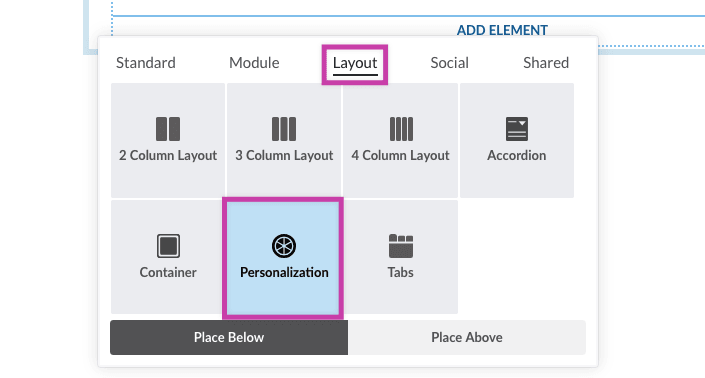Image resolution: width=705 pixels, height=378 pixels.
Task: Toggle placement to Place Above
Action: pyautogui.click(x=467, y=338)
